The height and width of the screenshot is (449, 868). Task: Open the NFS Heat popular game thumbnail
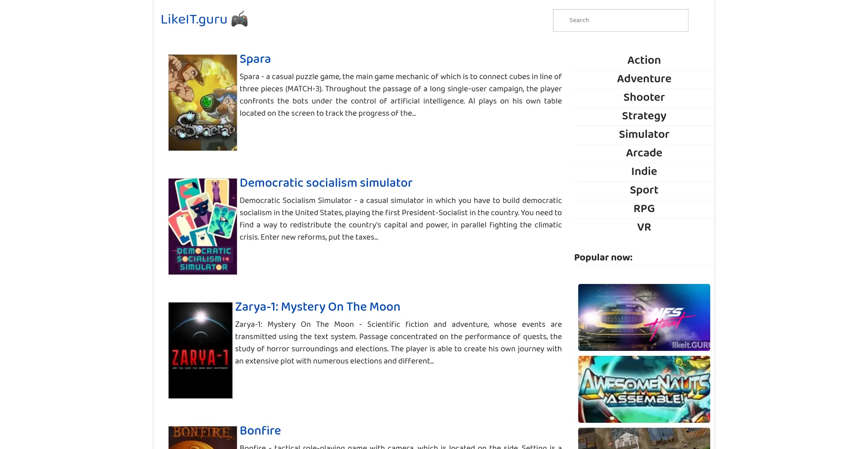point(644,317)
